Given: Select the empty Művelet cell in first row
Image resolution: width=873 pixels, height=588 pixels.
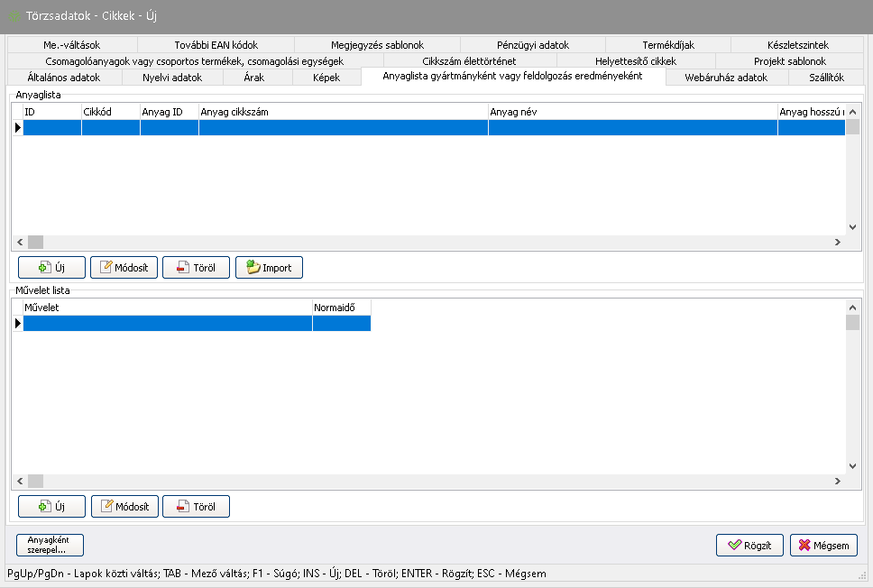Looking at the screenshot, I should (x=167, y=324).
